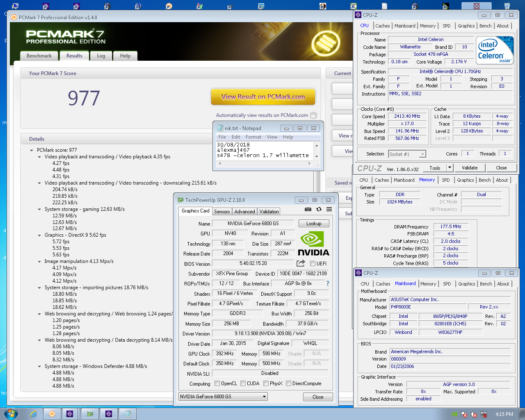525x420 pixels.
Task: Open Internet Explorer taskbar icon
Action: click(x=33, y=414)
